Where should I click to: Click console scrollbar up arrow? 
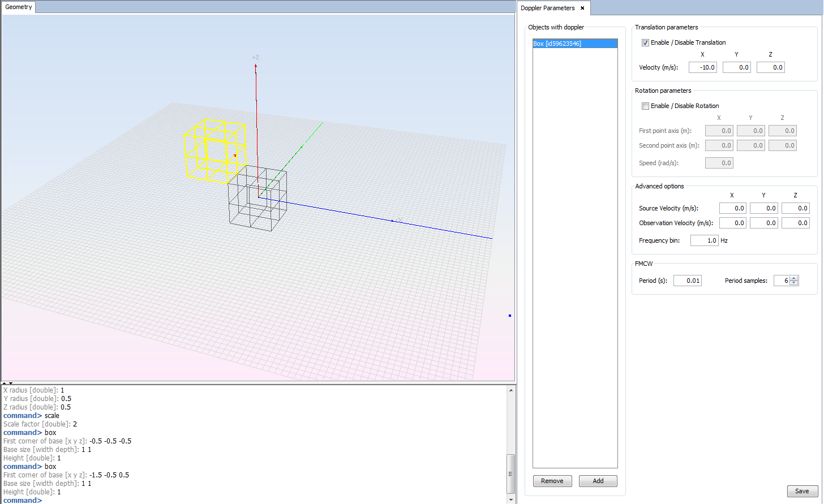[x=511, y=390]
